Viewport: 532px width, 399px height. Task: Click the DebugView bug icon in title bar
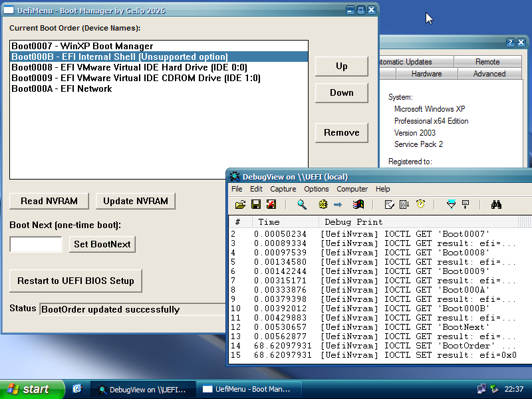click(x=235, y=177)
